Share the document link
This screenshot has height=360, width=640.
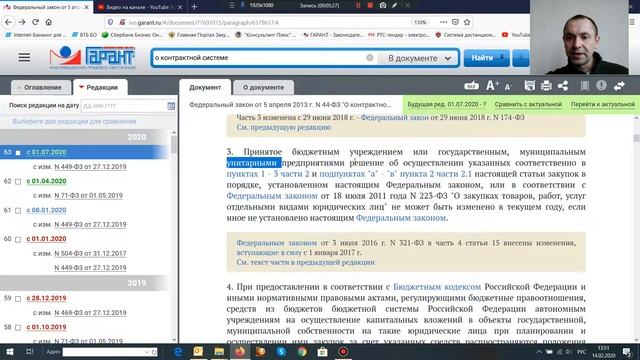coord(563,86)
